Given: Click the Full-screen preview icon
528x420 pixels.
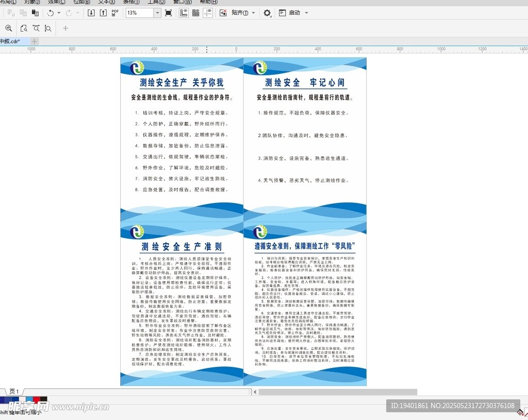Looking at the screenshot, I should tap(168, 13).
